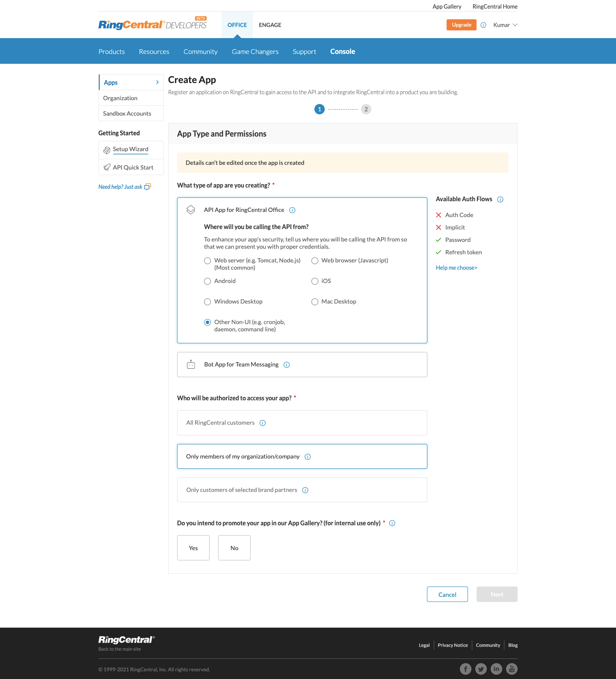The width and height of the screenshot is (616, 679).
Task: Open info icon for Available Auth Flows
Action: [500, 200]
